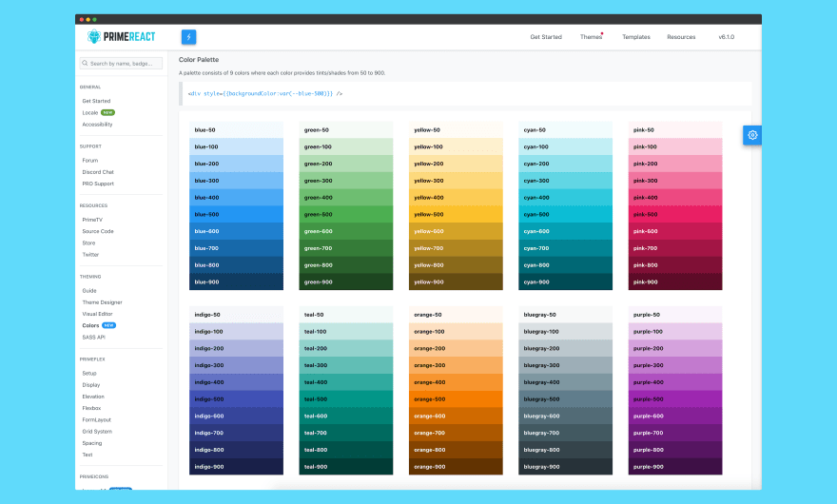The image size is (837, 504).
Task: Open Get Started in the sidebar
Action: pos(96,101)
